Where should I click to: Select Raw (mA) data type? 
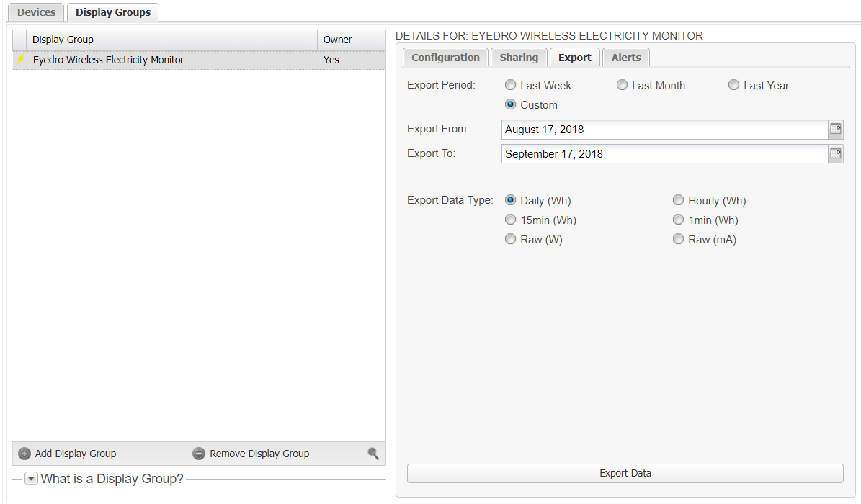pos(679,239)
